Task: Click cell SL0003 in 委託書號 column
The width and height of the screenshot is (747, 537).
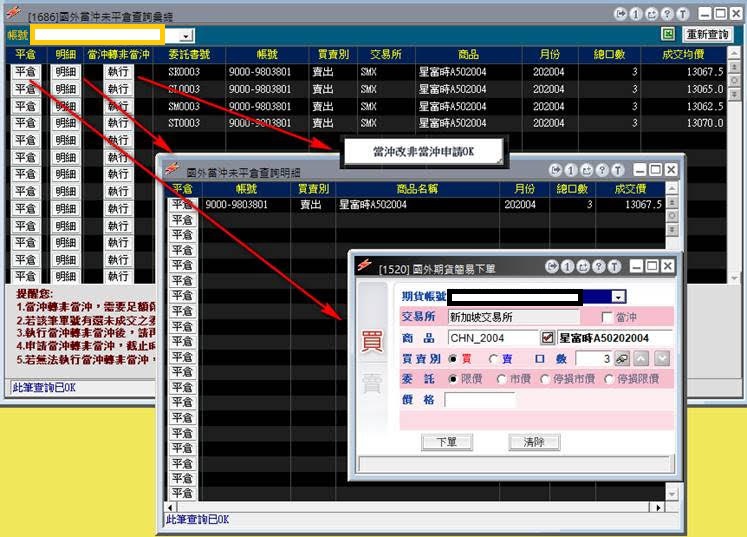Action: click(x=184, y=89)
